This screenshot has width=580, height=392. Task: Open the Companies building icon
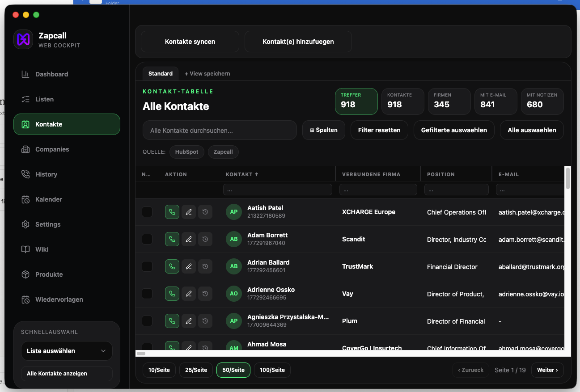[x=25, y=149]
